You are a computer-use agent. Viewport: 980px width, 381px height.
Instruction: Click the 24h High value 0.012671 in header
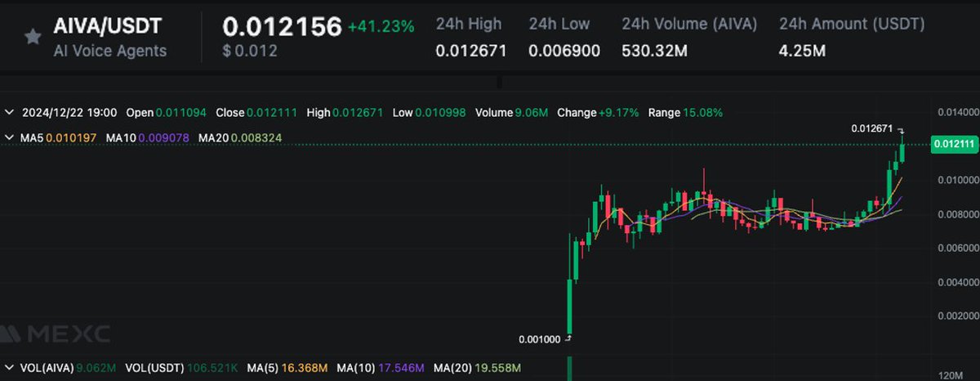coord(471,51)
